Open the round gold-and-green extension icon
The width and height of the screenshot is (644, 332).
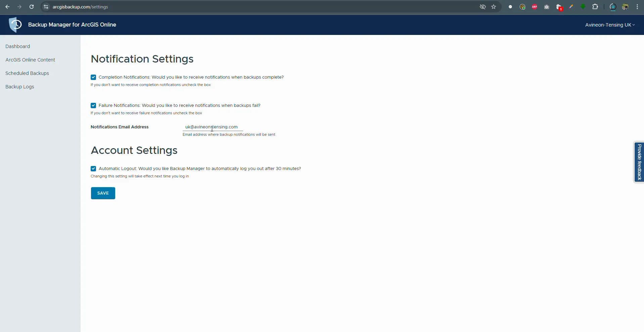522,7
